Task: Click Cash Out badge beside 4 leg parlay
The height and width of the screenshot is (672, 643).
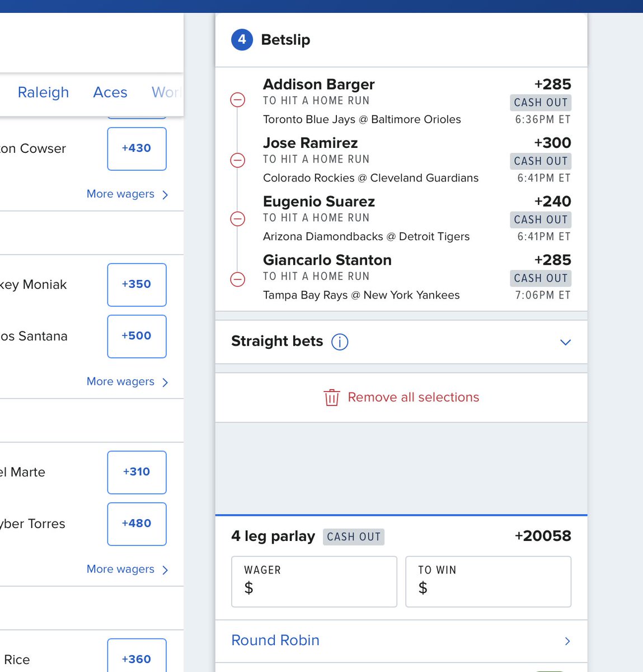Action: (x=354, y=537)
